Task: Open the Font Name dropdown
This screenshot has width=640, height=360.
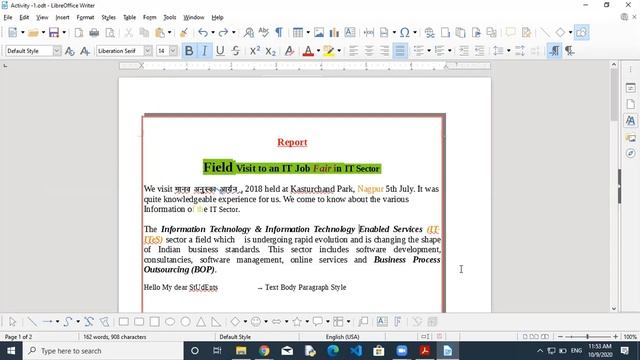Action: pyautogui.click(x=148, y=51)
